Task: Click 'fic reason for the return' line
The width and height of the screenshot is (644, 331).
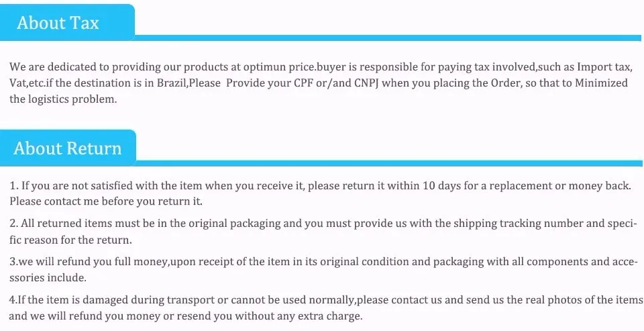Action: point(70,240)
